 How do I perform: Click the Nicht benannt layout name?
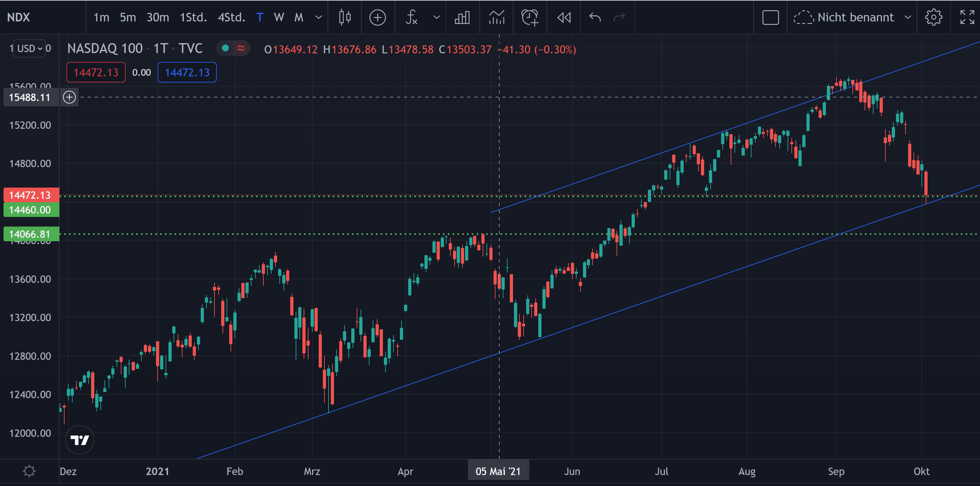(x=855, y=17)
